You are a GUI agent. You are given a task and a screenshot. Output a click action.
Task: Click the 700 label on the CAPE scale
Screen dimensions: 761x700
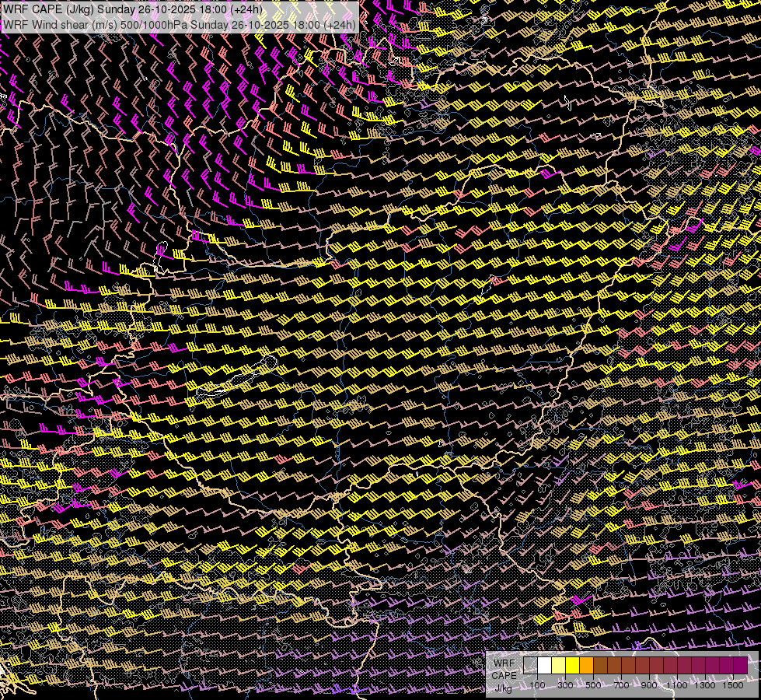point(621,685)
